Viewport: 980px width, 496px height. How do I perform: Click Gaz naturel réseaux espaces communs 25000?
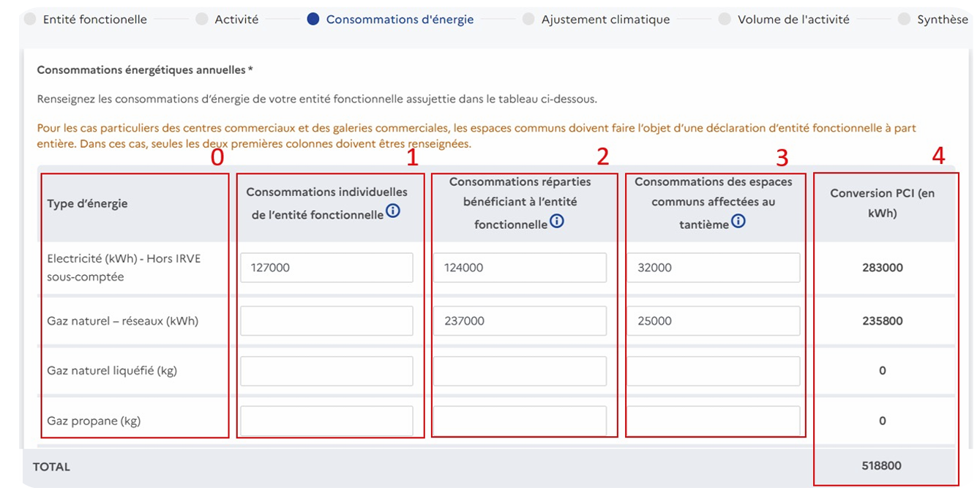pyautogui.click(x=713, y=321)
